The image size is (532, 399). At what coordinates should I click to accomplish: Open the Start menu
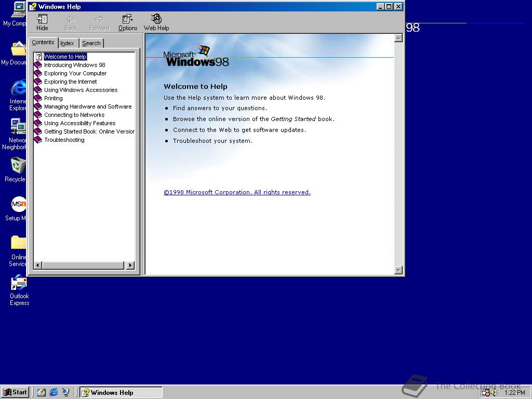pos(15,392)
